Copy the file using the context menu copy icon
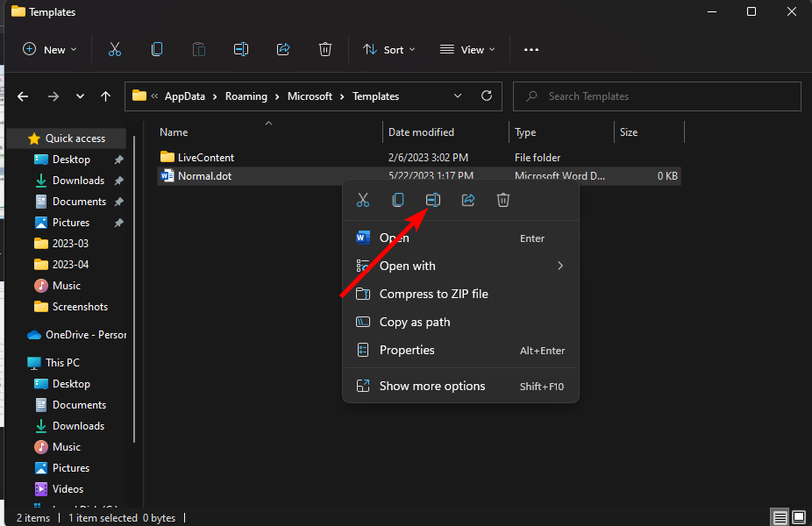812x526 pixels. pos(398,200)
